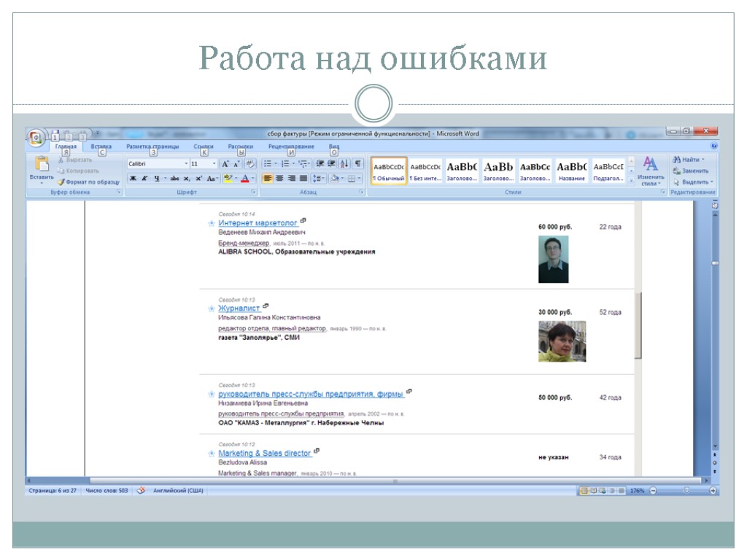Apply the Название style
This screenshot has height=560, width=747.
572,171
